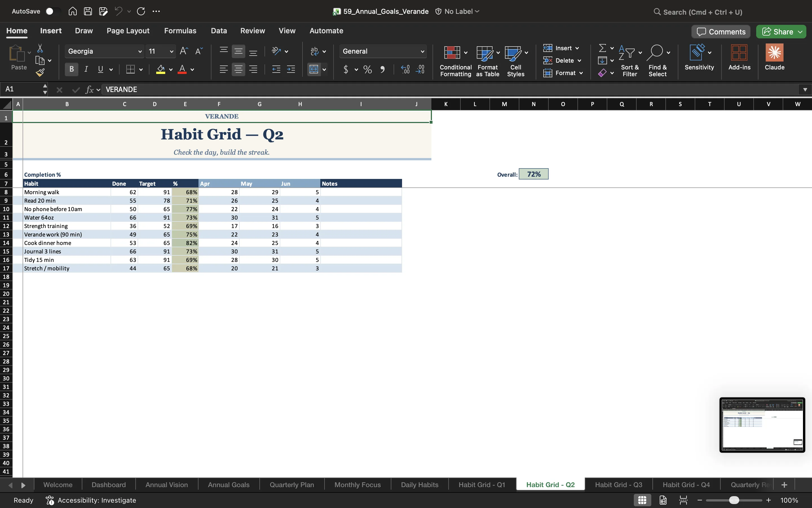The image size is (812, 508).
Task: Switch to the Dashboard sheet tab
Action: click(x=108, y=485)
